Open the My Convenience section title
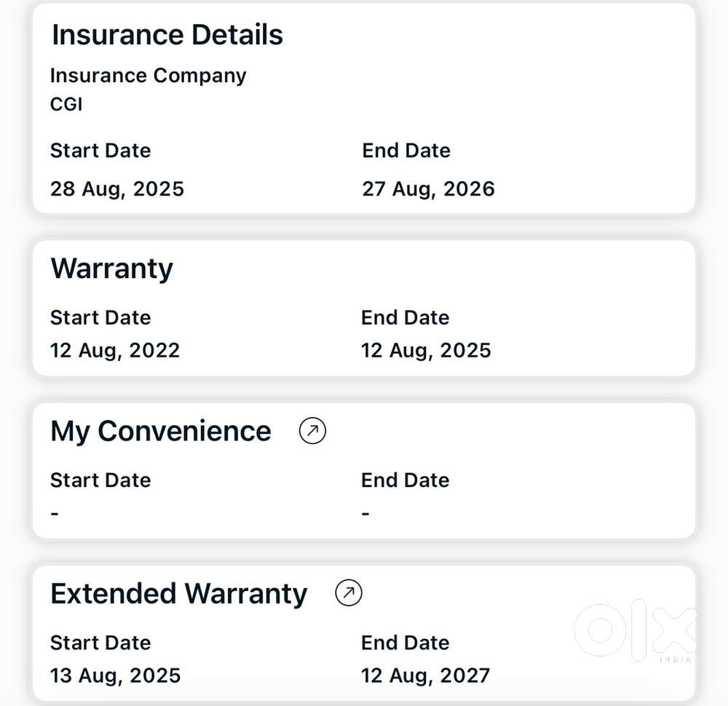 tap(161, 431)
